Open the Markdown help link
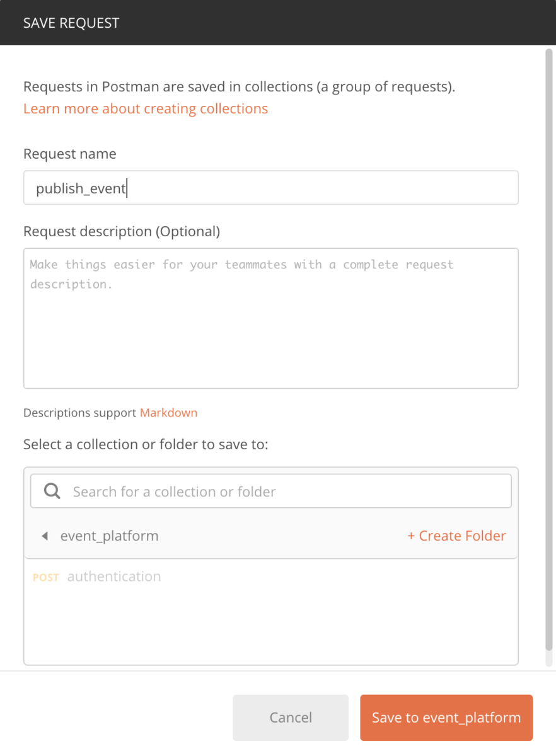Screen dimensions: 556x756 [168, 413]
